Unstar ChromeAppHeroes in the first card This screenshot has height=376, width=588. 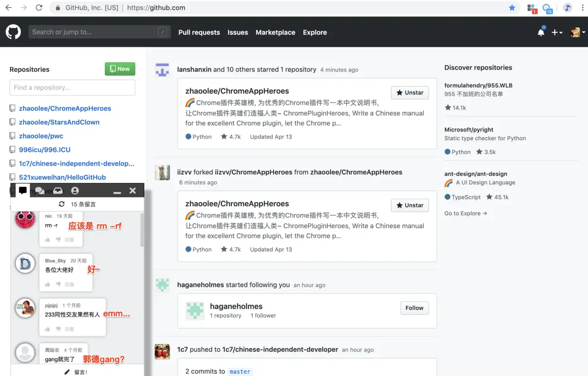tap(410, 93)
